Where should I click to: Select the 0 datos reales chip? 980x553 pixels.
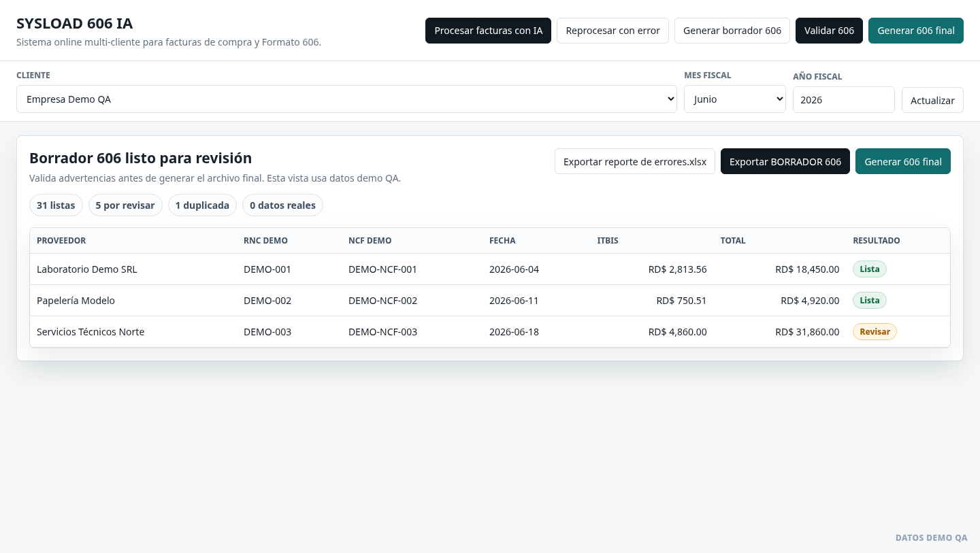click(282, 205)
